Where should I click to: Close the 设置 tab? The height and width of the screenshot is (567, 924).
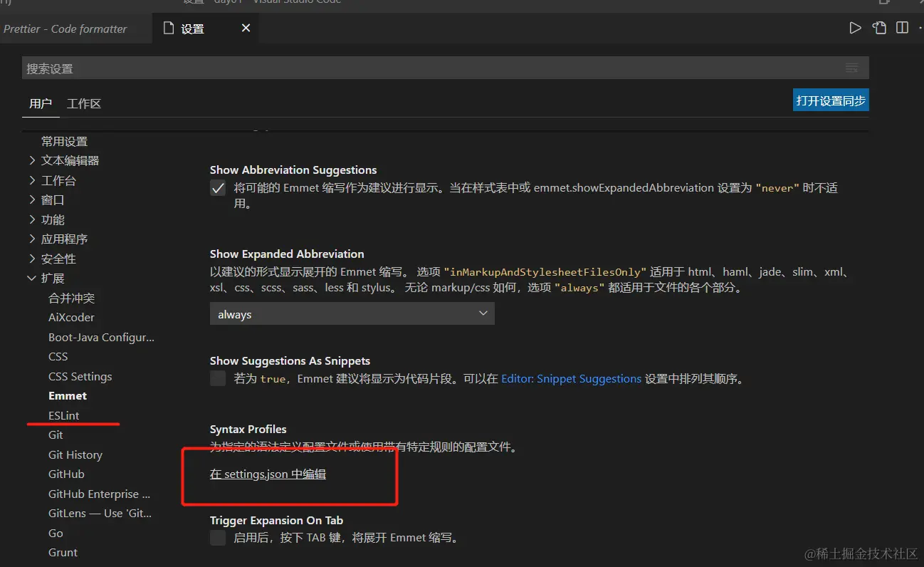pyautogui.click(x=246, y=28)
